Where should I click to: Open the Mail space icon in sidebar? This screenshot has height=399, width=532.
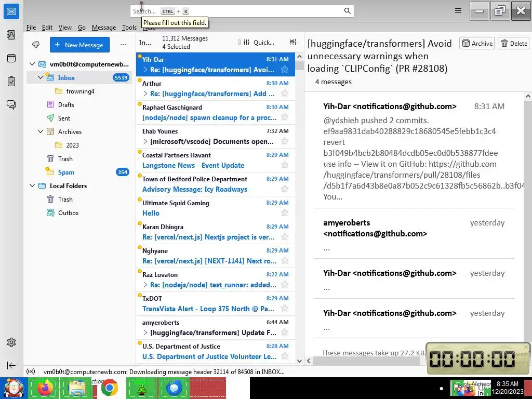(x=11, y=11)
